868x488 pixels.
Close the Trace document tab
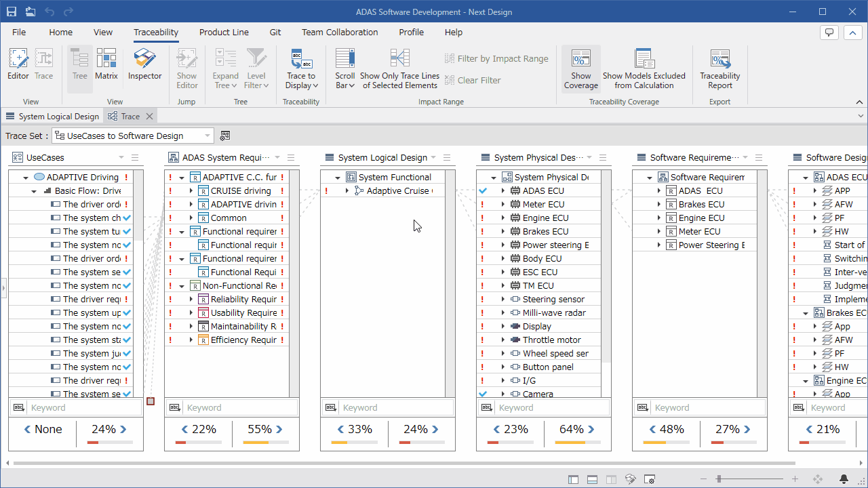pyautogui.click(x=150, y=117)
